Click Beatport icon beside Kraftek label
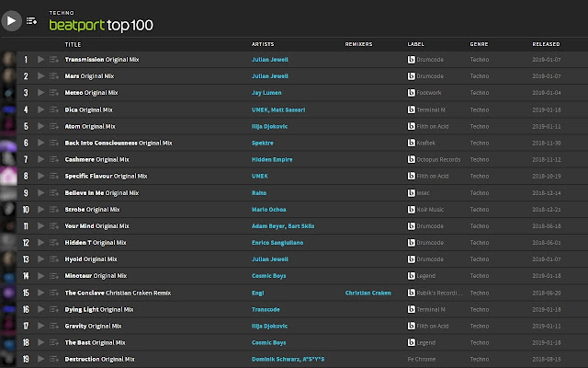Screen dimensions: 588x368 413,143
